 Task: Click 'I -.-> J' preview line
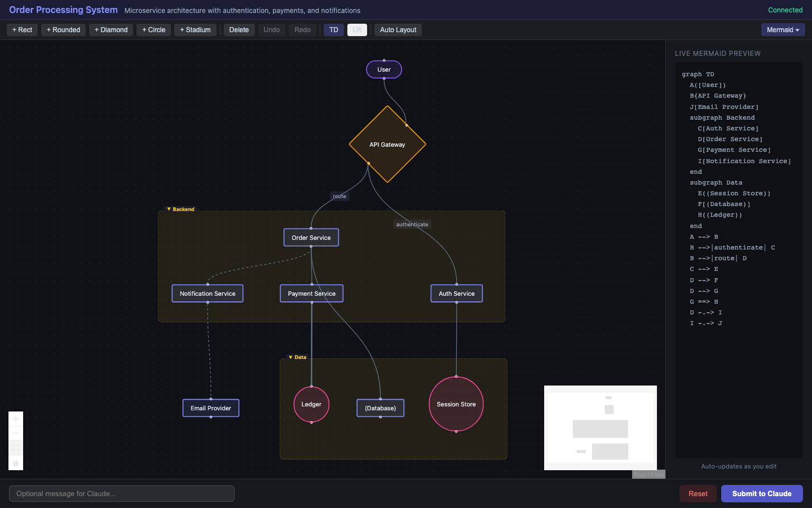coord(706,323)
